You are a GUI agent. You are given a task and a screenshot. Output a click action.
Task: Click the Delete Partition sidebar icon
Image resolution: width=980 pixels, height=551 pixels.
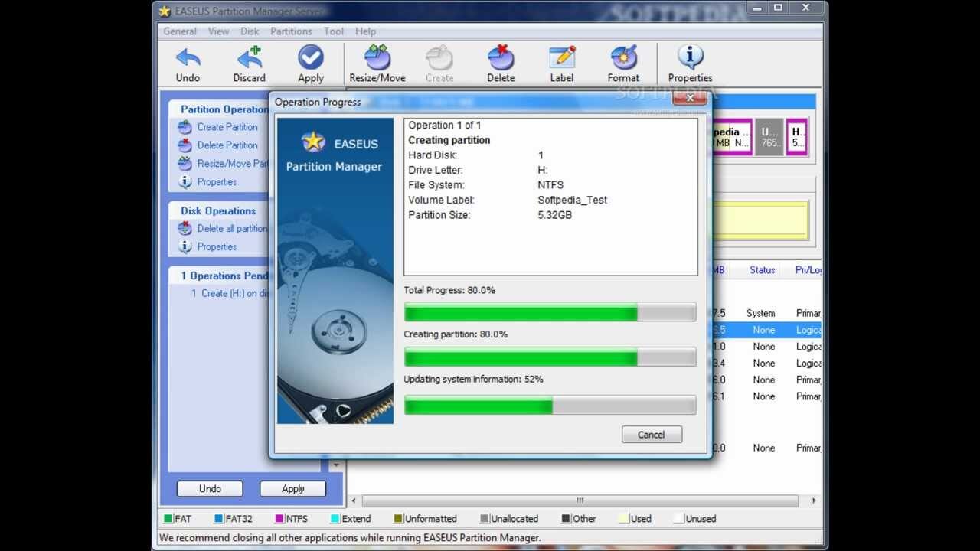(x=185, y=145)
